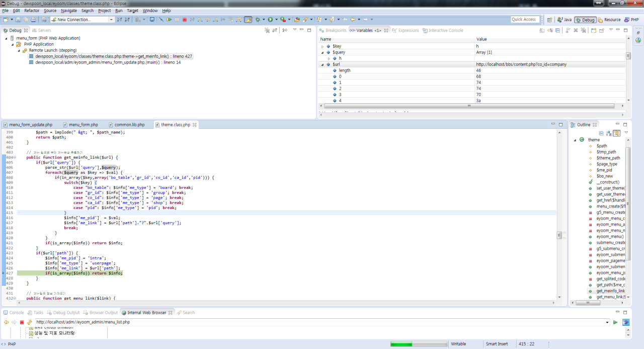The image size is (644, 349).
Task: Switch to menu_form.php editor tab
Action: coord(83,124)
